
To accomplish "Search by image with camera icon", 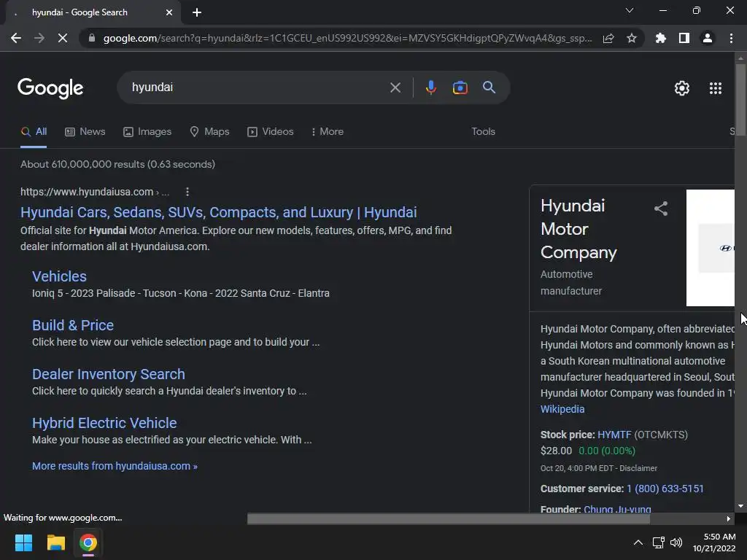I will 460,87.
